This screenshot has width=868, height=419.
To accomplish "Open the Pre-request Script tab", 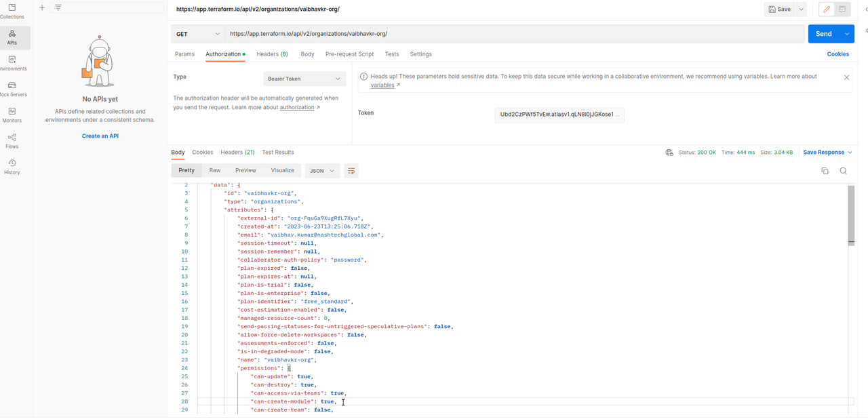I will point(349,54).
